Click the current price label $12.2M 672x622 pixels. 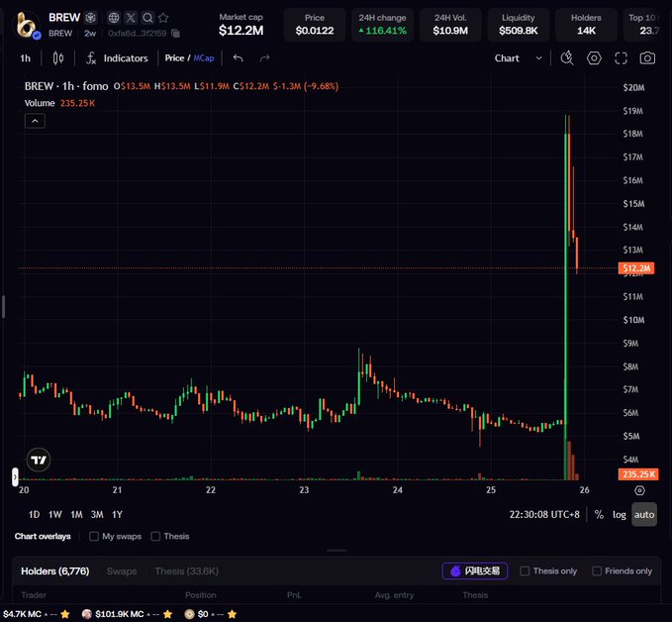tap(636, 268)
